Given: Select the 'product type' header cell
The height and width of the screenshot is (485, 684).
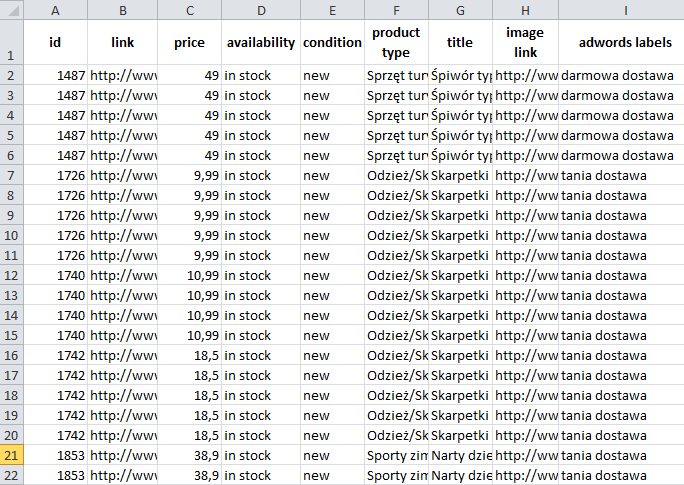Looking at the screenshot, I should pos(396,43).
